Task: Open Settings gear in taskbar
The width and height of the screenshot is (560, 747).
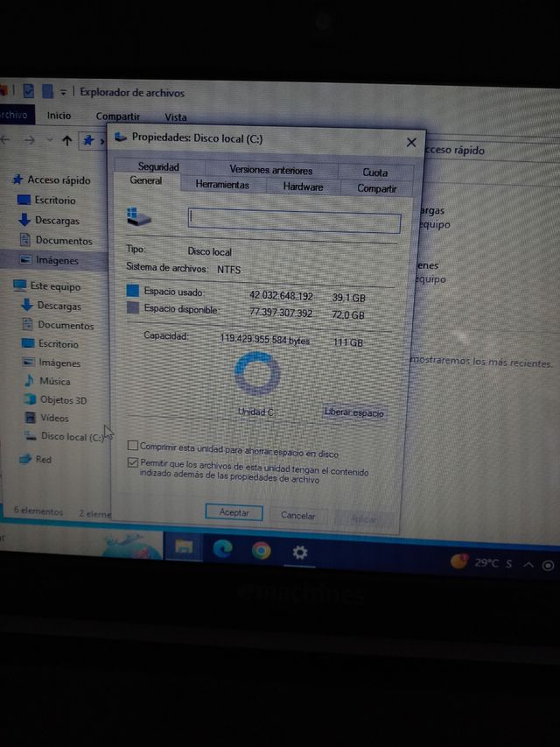Action: point(299,553)
